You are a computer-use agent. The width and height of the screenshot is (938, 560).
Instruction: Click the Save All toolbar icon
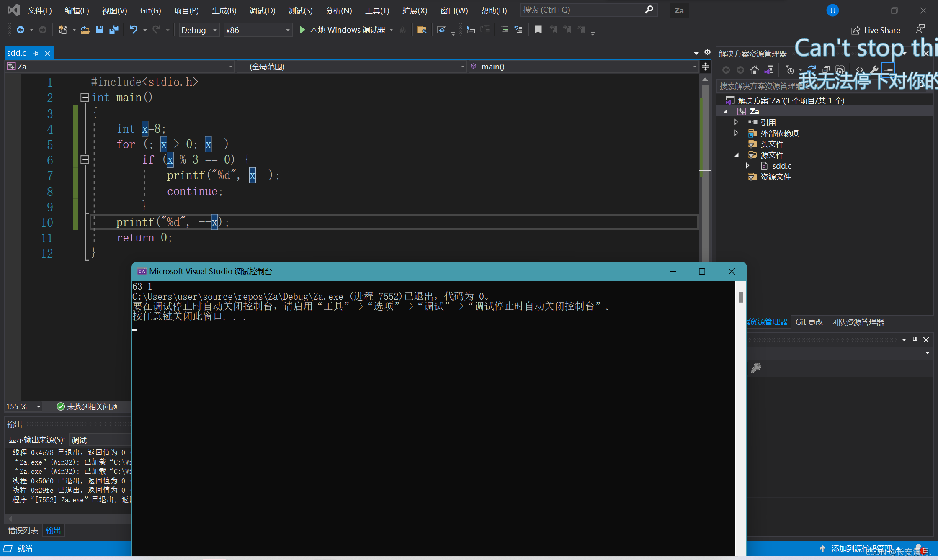pyautogui.click(x=113, y=30)
